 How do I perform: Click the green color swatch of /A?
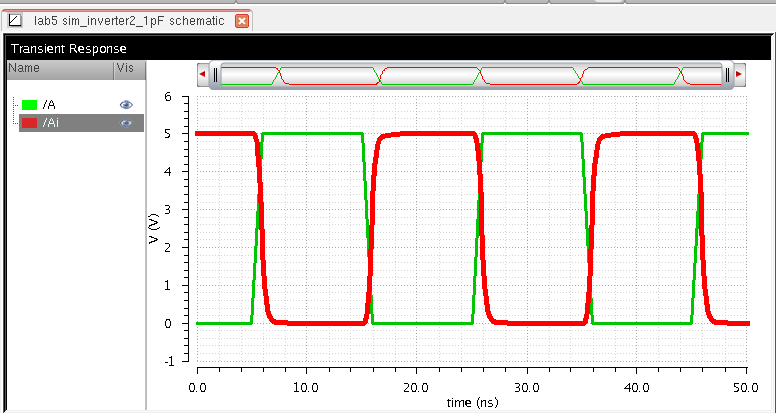30,104
